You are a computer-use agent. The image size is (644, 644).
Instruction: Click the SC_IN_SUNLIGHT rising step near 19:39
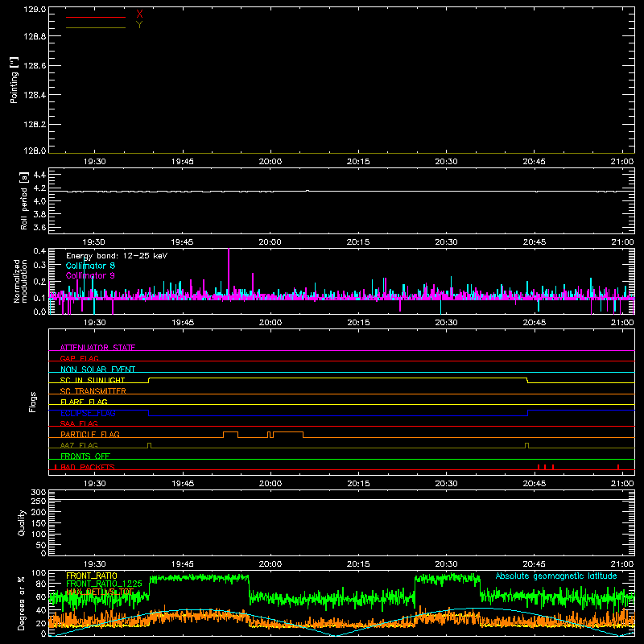[x=149, y=380]
